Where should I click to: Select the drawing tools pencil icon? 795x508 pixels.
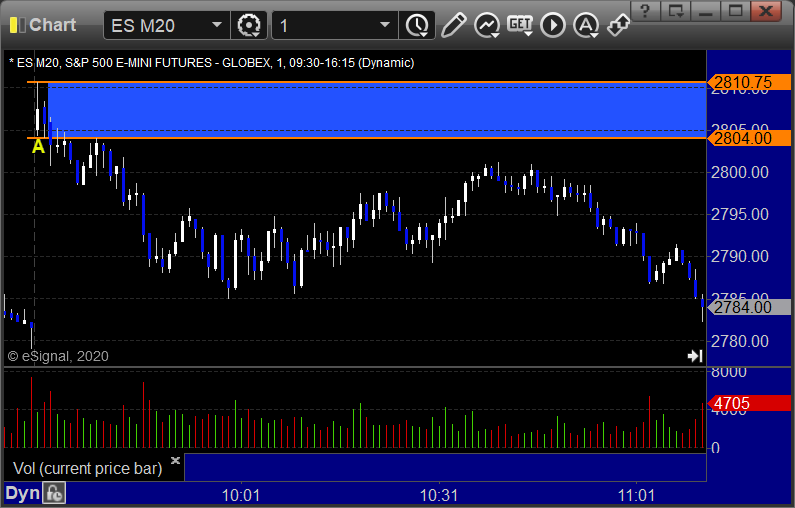tap(453, 25)
